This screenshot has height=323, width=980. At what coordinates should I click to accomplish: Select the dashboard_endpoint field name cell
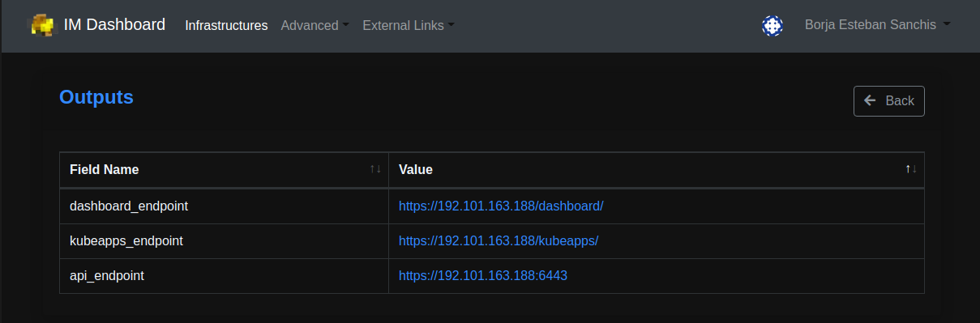point(224,206)
